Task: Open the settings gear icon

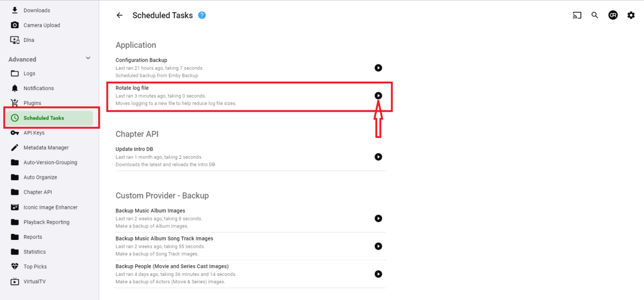Action: pos(631,15)
